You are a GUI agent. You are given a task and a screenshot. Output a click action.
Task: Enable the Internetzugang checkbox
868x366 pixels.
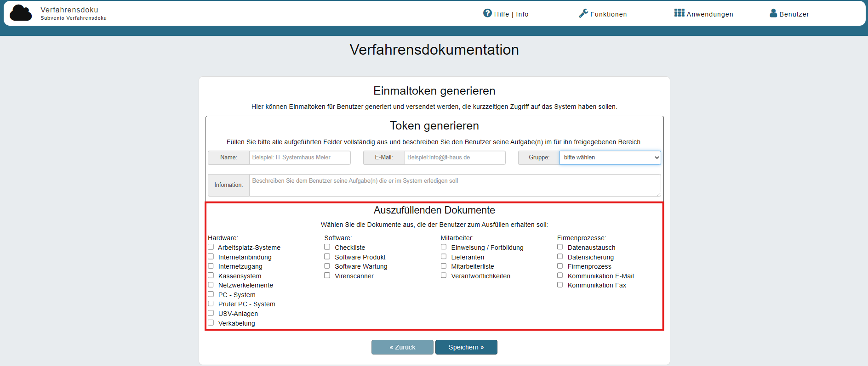tap(211, 266)
